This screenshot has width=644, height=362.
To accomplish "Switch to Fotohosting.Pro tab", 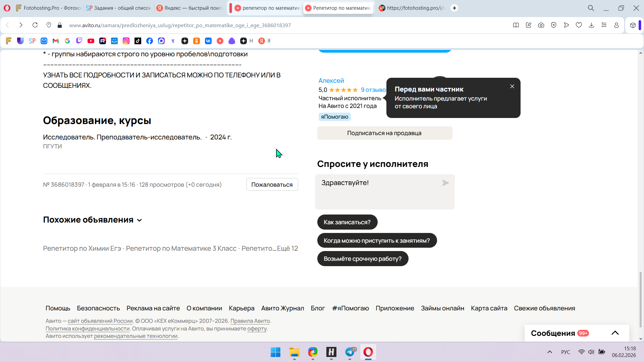I will (49, 8).
